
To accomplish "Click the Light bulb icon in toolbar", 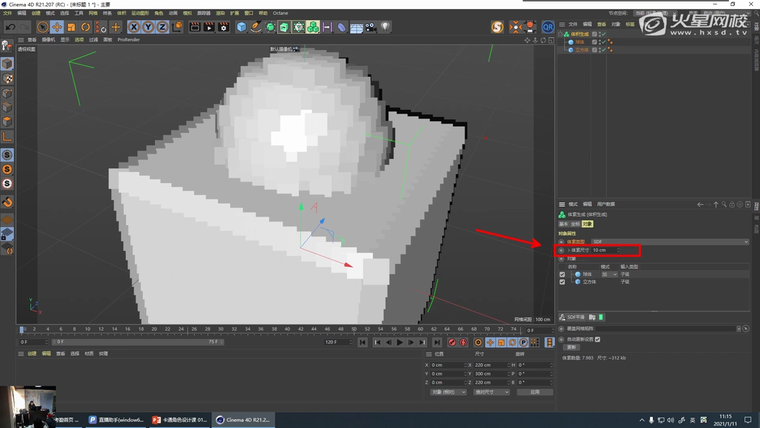I will pos(387,27).
